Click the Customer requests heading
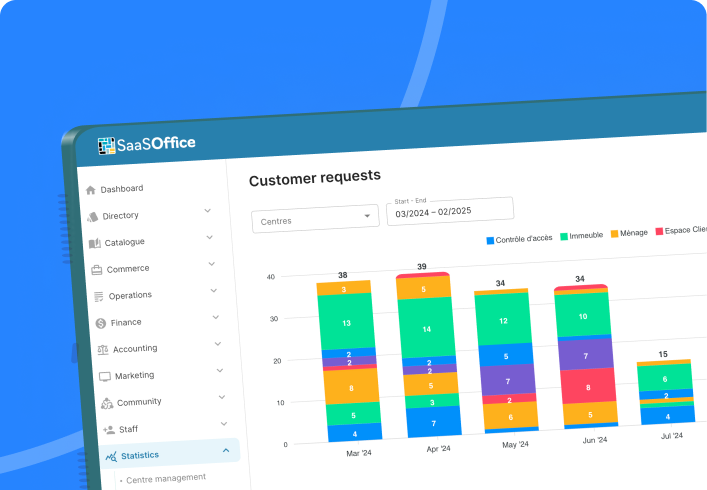Image resolution: width=707 pixels, height=490 pixels. coord(315,178)
